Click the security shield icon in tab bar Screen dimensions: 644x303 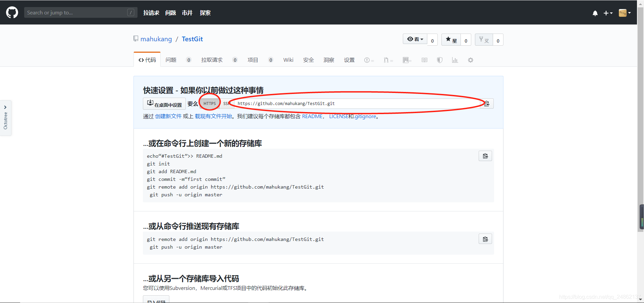pyautogui.click(x=439, y=60)
